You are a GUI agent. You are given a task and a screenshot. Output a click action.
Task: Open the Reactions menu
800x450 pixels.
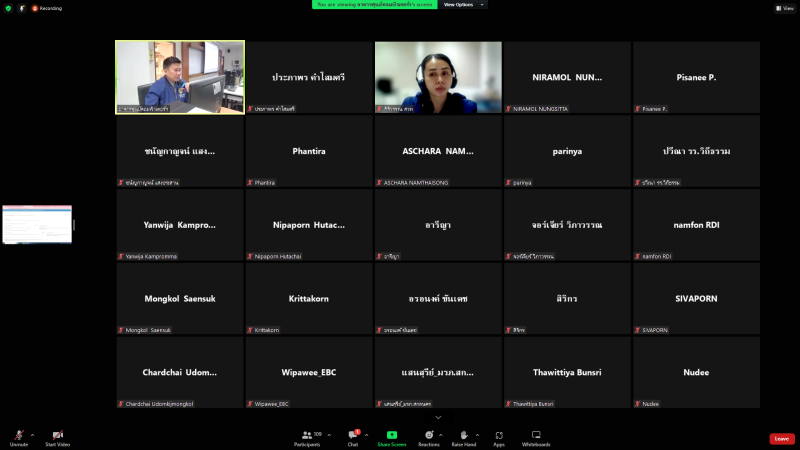428,437
